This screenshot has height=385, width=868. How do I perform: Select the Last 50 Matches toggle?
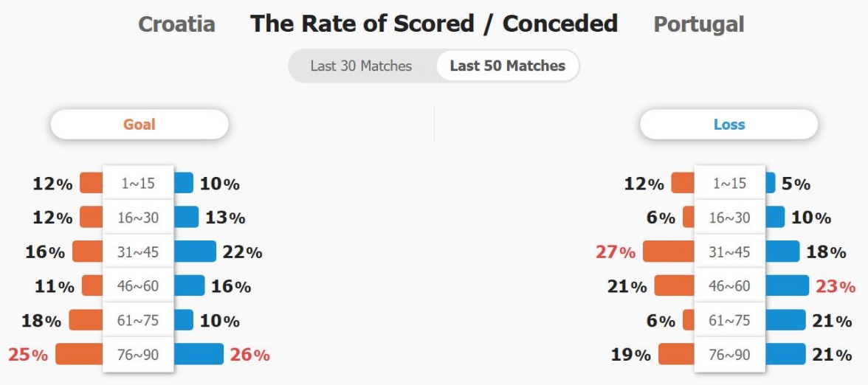(507, 66)
